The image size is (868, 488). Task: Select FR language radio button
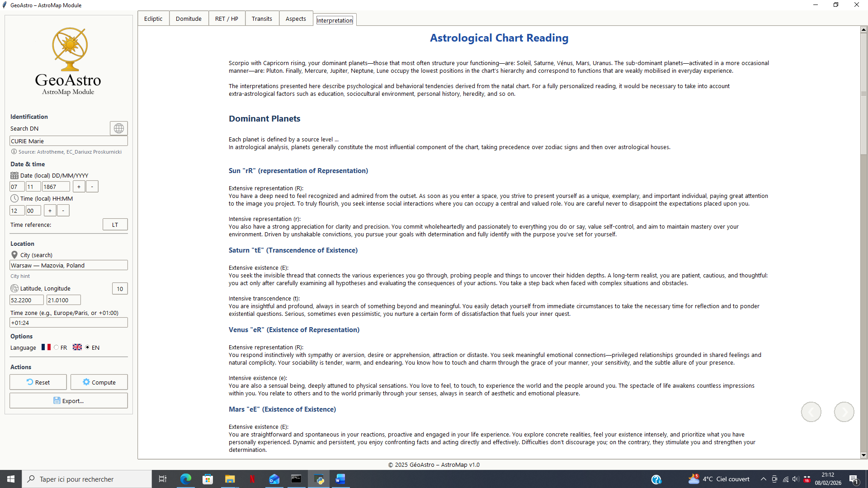coord(57,347)
